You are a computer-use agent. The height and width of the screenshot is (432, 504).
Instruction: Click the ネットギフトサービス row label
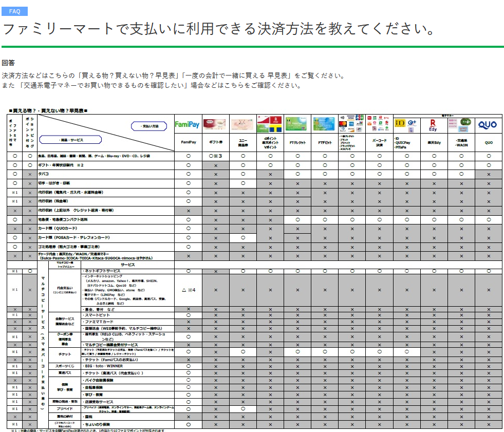[102, 271]
